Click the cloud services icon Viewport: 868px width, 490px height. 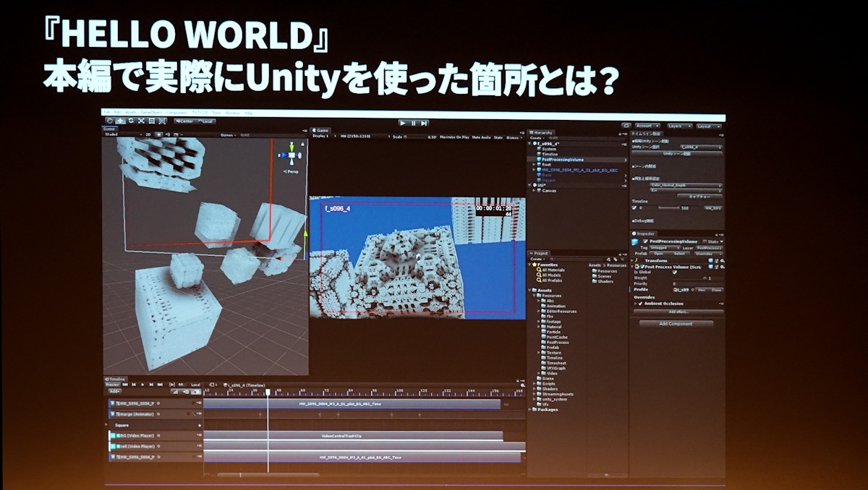[626, 126]
